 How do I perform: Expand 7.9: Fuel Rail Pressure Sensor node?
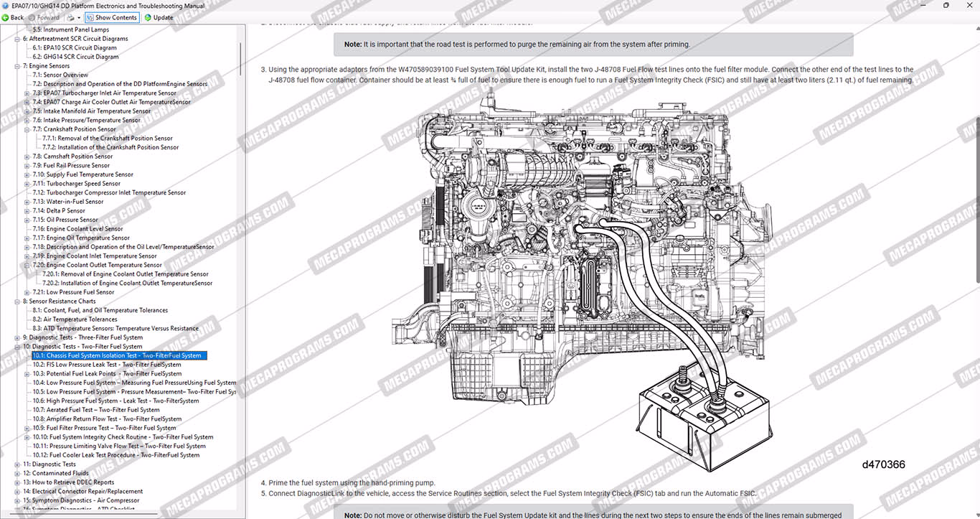click(x=27, y=166)
